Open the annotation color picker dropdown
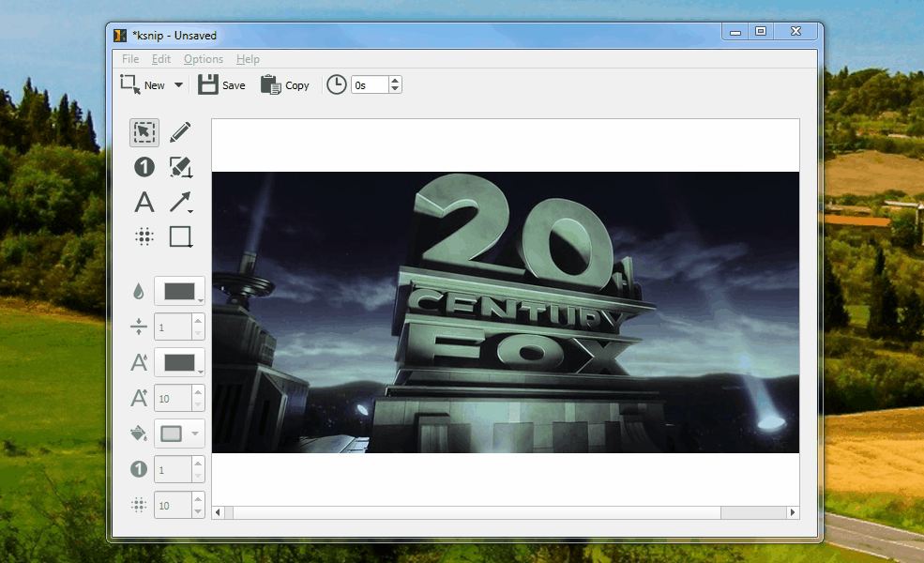 [180, 291]
